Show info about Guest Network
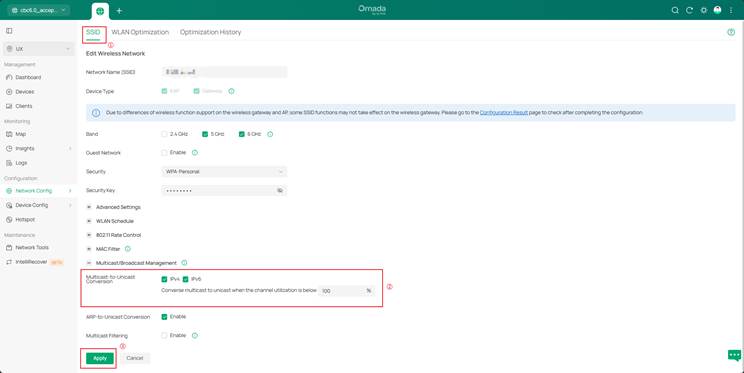 (x=195, y=153)
